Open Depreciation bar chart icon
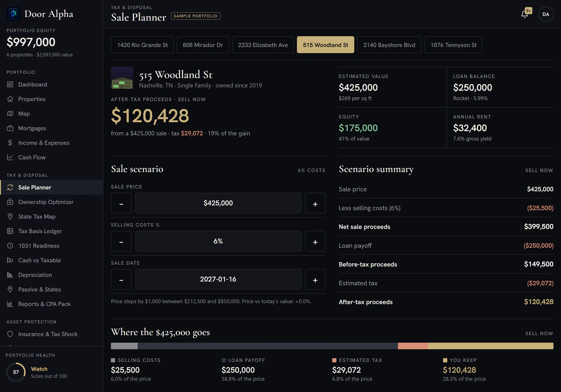Screen dimensions: 561x392 10,275
